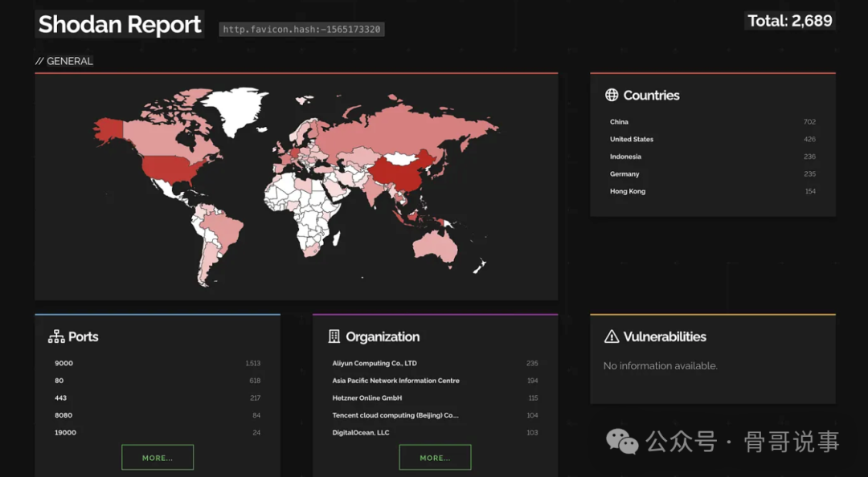Click the http.favicon.hash search query badge

[301, 29]
